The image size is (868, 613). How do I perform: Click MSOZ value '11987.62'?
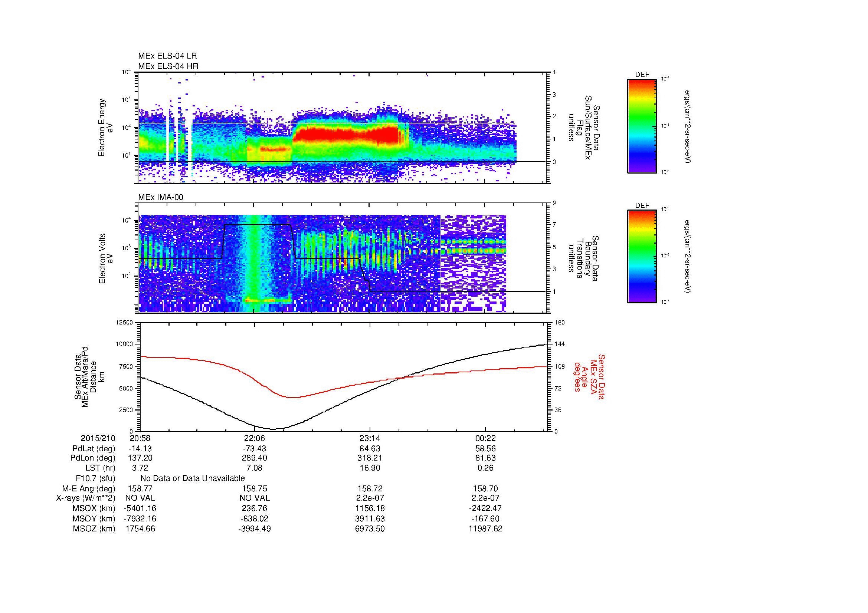[485, 529]
